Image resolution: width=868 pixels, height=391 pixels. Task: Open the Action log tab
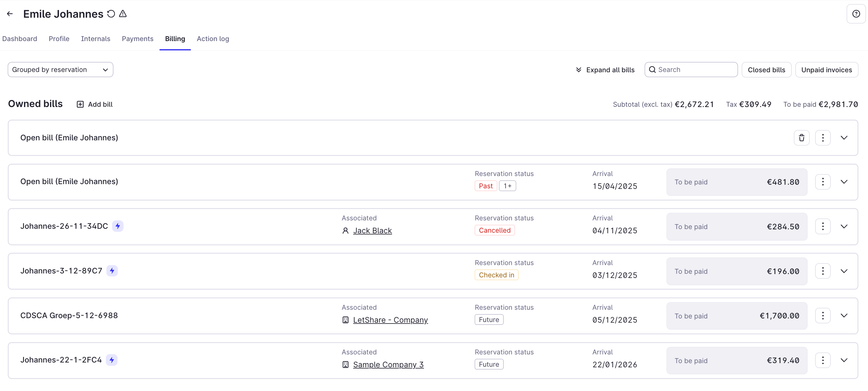(213, 39)
